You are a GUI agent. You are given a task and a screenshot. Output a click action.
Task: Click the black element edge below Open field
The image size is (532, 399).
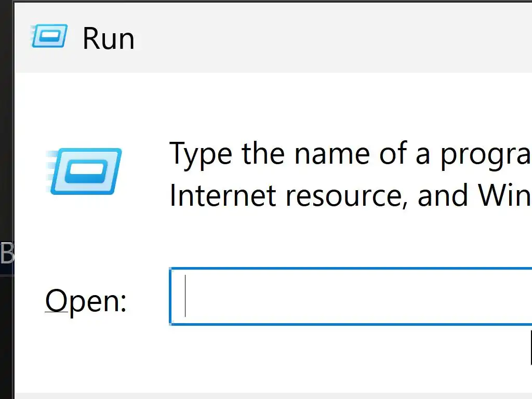click(530, 347)
